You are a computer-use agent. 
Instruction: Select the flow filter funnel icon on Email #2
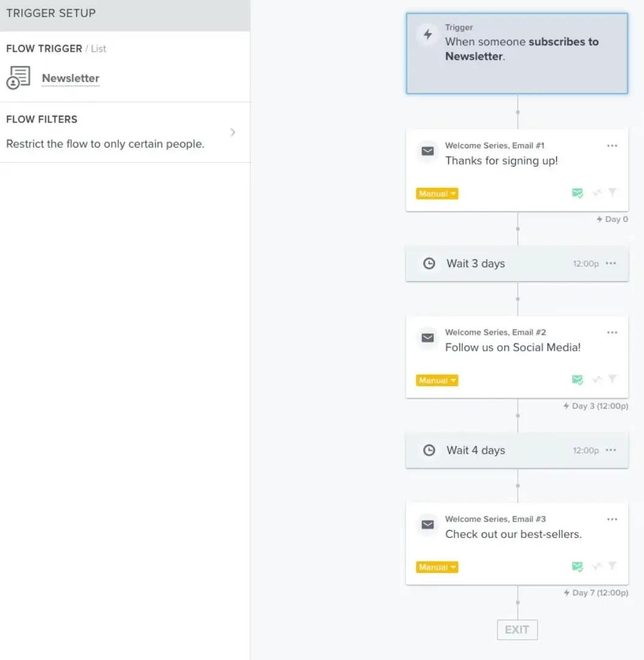point(613,379)
